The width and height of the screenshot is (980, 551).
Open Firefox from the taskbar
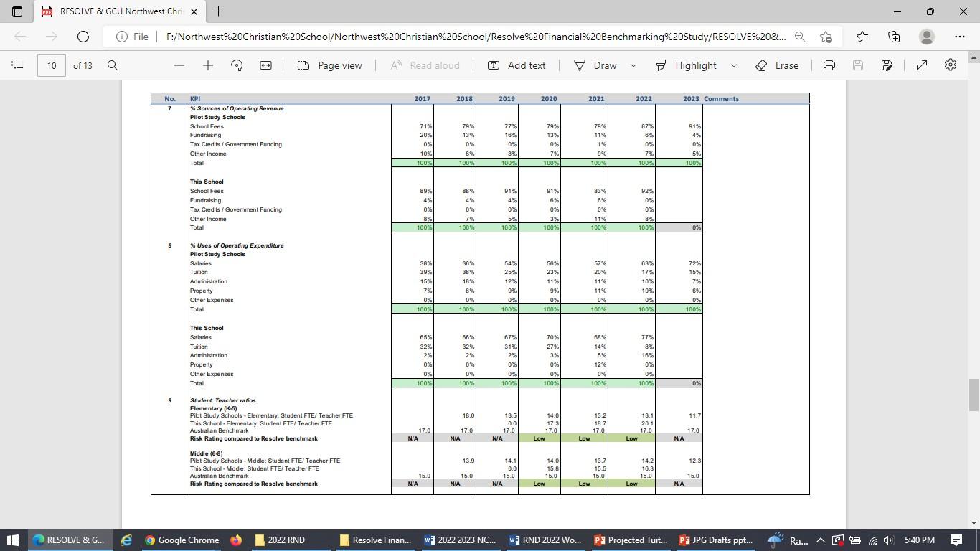(236, 540)
